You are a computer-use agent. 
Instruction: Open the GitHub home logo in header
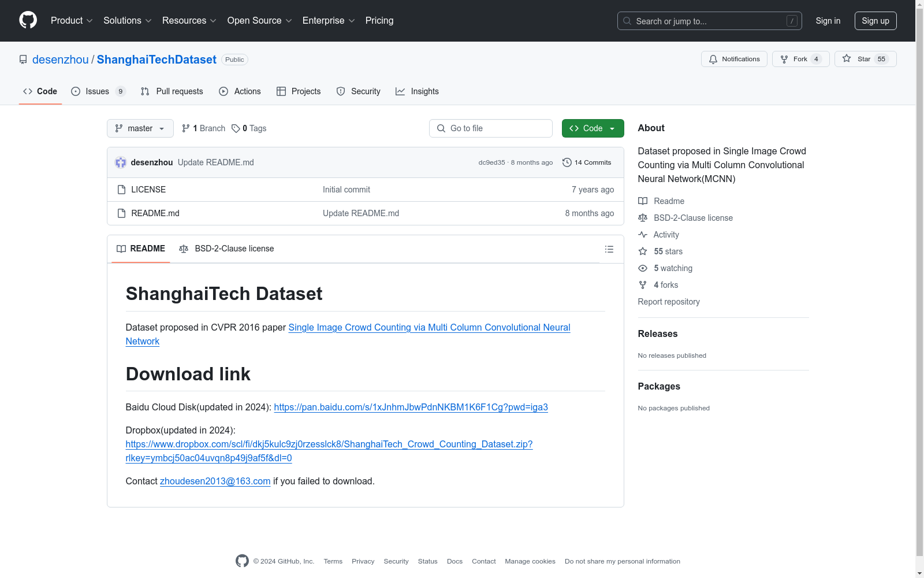28,20
